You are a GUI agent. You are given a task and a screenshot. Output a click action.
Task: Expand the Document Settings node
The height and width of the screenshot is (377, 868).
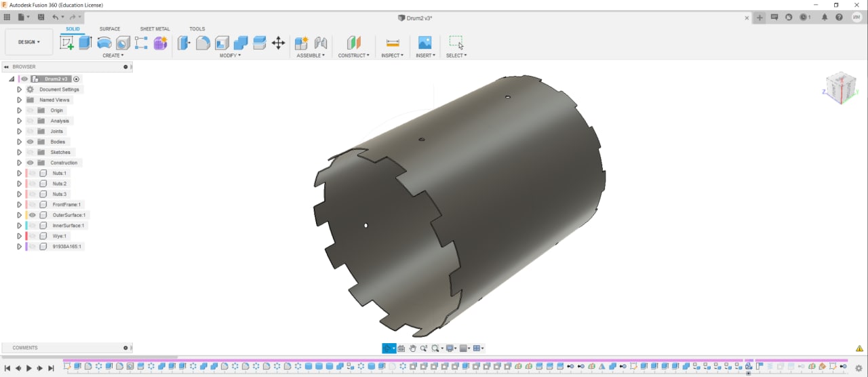point(19,90)
